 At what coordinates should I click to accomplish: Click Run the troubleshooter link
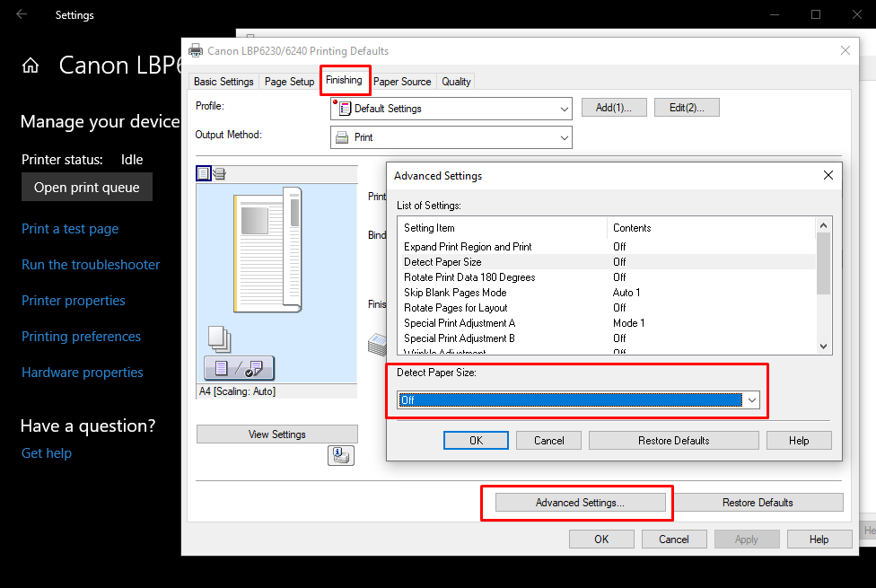[91, 265]
